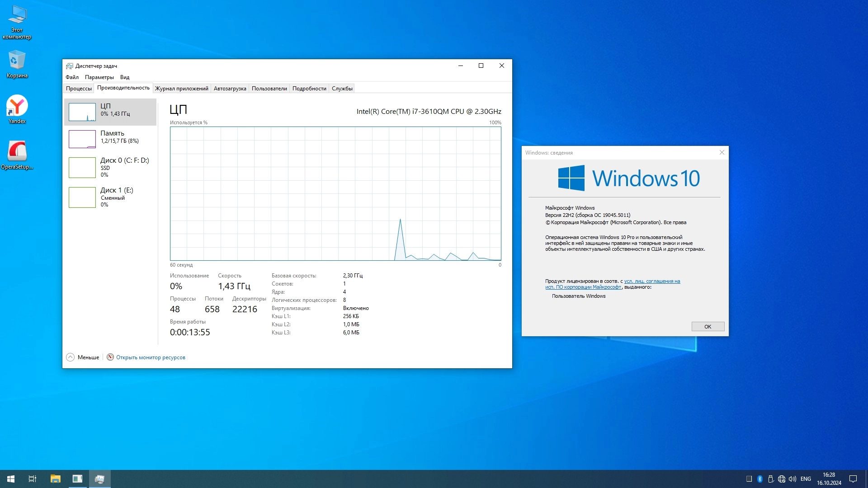Click the volume speaker tray icon
Viewport: 868px width, 488px height.
pyautogui.click(x=792, y=479)
